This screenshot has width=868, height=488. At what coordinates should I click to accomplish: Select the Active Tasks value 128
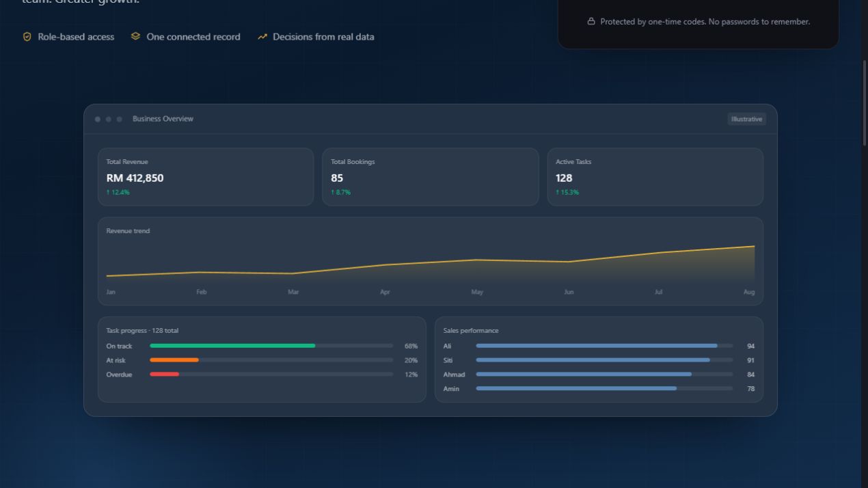[x=564, y=178]
